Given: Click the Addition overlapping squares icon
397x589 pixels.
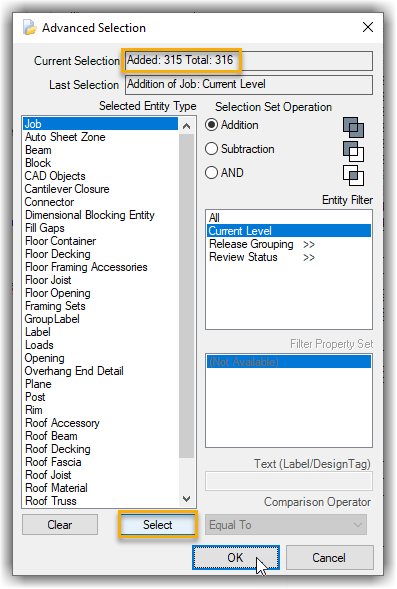Looking at the screenshot, I should [x=353, y=127].
